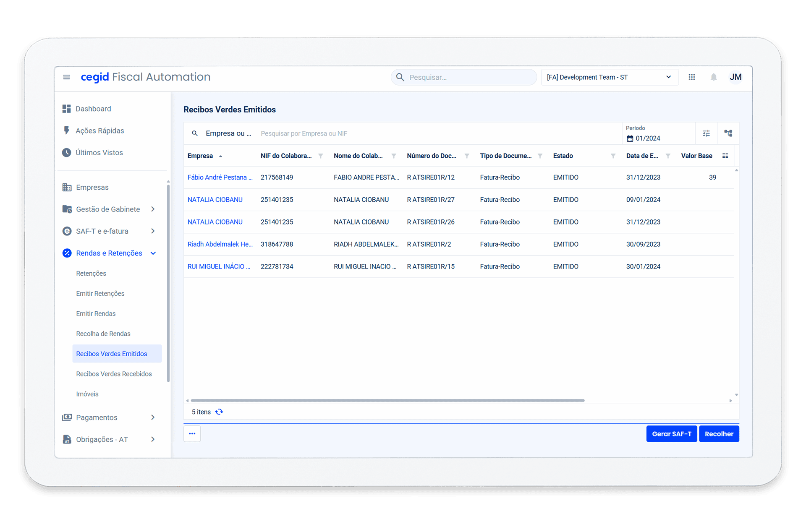Filter the NIF do Colaborador column

coord(321,156)
